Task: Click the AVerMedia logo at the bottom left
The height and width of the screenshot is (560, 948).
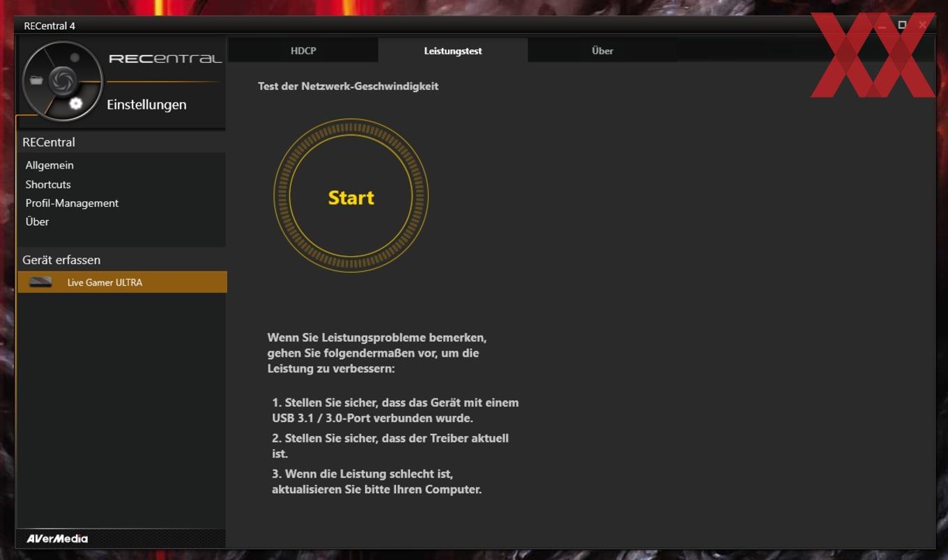Action: (x=57, y=538)
